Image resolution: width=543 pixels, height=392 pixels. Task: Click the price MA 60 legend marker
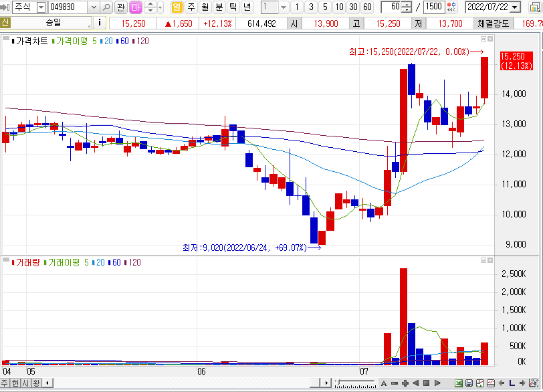pos(122,41)
